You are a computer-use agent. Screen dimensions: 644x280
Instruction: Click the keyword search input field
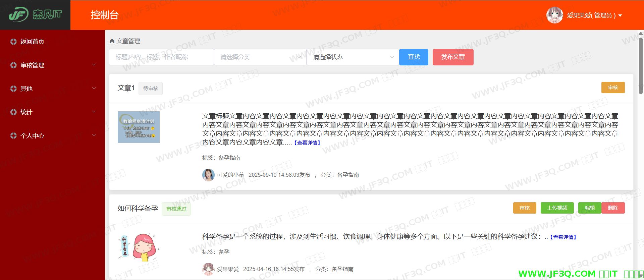tap(161, 57)
